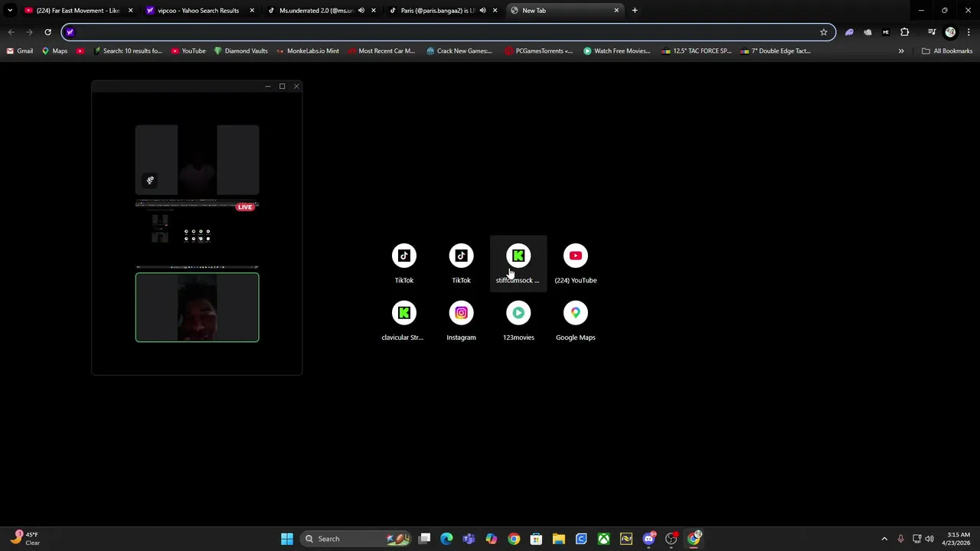Click the ME extension icon
Screen dimensions: 980x551
(x=886, y=32)
